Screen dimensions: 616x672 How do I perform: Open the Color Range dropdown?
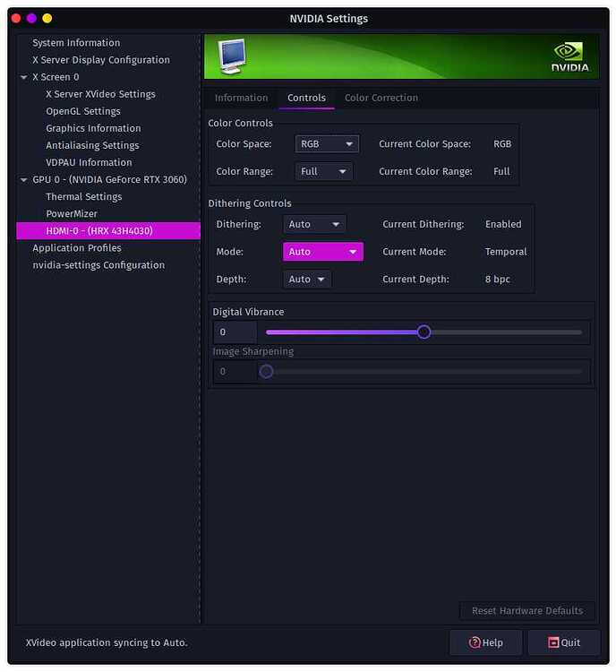click(323, 171)
